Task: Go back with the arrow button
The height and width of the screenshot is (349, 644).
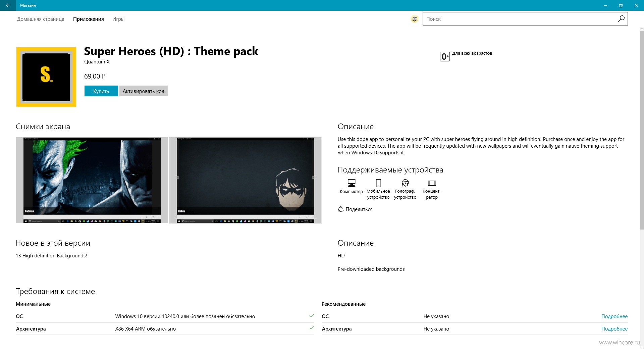Action: 8,5
